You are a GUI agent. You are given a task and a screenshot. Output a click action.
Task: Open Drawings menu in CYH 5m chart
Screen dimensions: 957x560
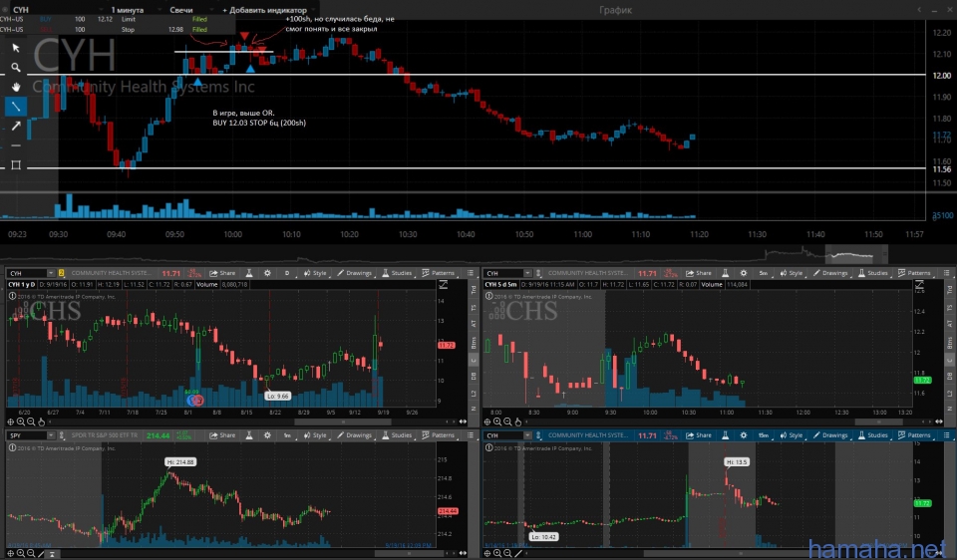point(830,273)
